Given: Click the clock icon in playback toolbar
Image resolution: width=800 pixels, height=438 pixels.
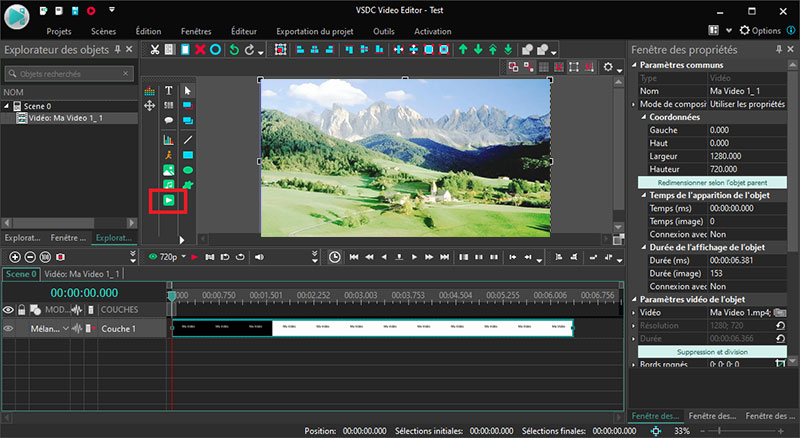Looking at the screenshot, I should [334, 257].
